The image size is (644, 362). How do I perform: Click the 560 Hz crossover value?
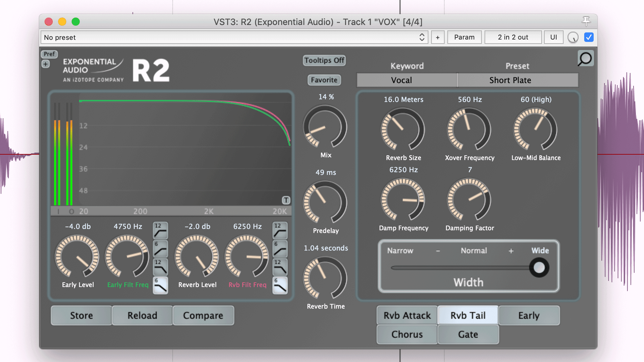[x=470, y=100]
